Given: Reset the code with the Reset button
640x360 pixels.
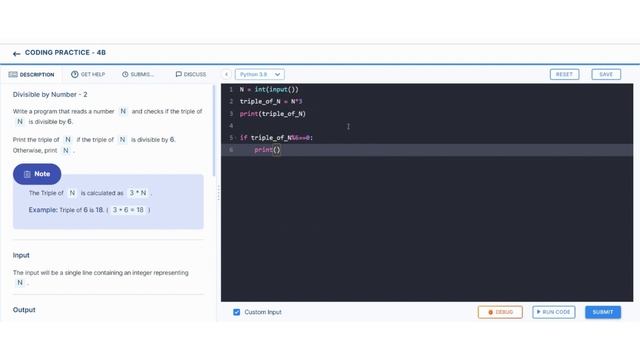Looking at the screenshot, I should pos(564,74).
